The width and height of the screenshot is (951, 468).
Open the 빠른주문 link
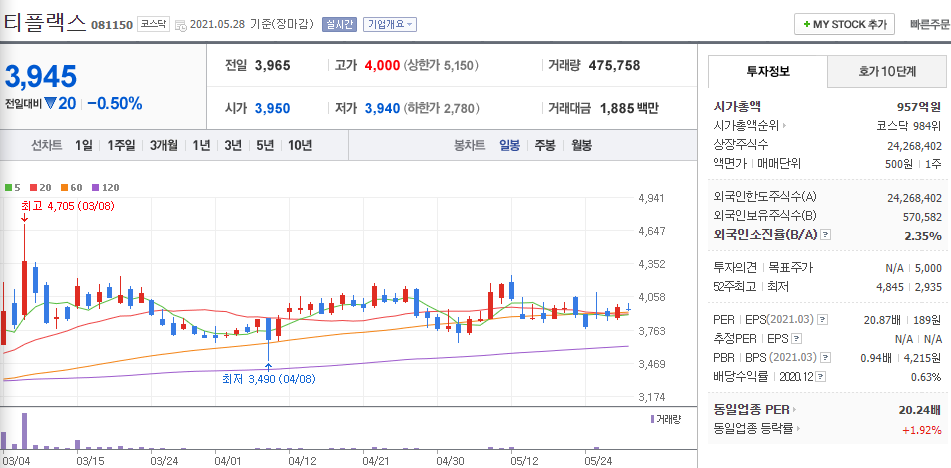pos(930,25)
